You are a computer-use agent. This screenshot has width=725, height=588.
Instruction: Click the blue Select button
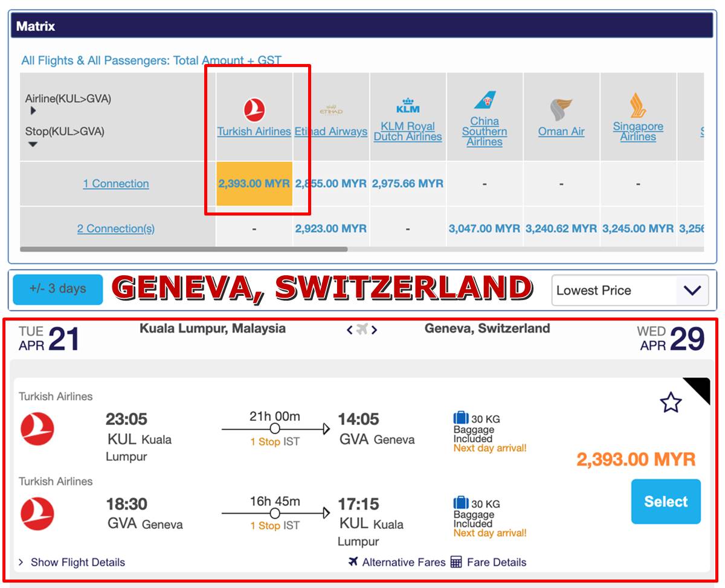666,502
